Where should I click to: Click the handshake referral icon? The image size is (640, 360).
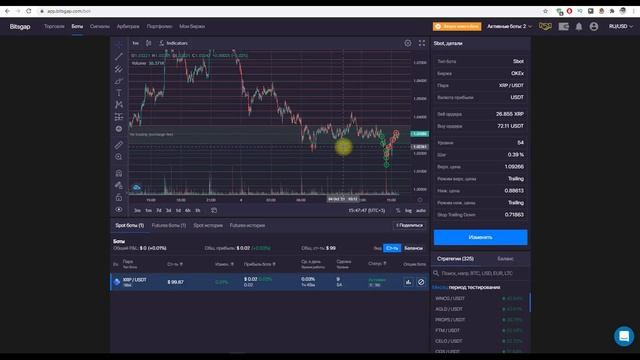pyautogui.click(x=545, y=26)
